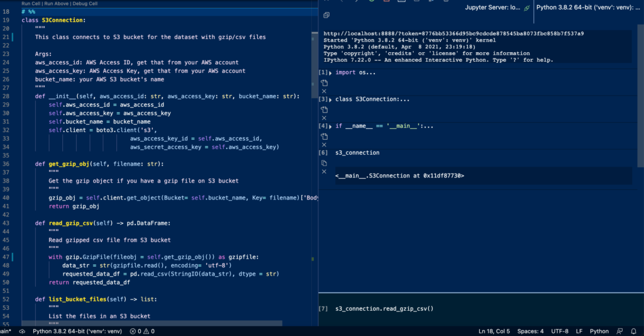Delete the import os cell with X icon
Screen dimensions: 644x336
pyautogui.click(x=325, y=91)
